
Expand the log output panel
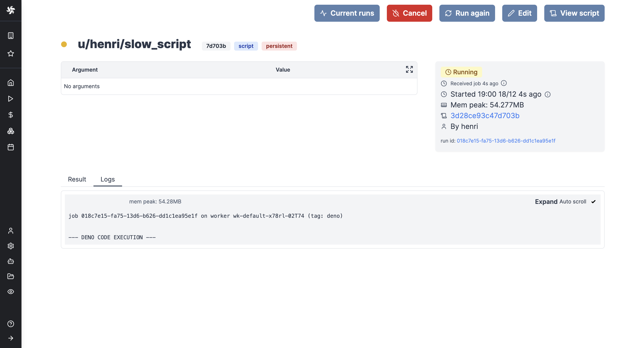546,201
